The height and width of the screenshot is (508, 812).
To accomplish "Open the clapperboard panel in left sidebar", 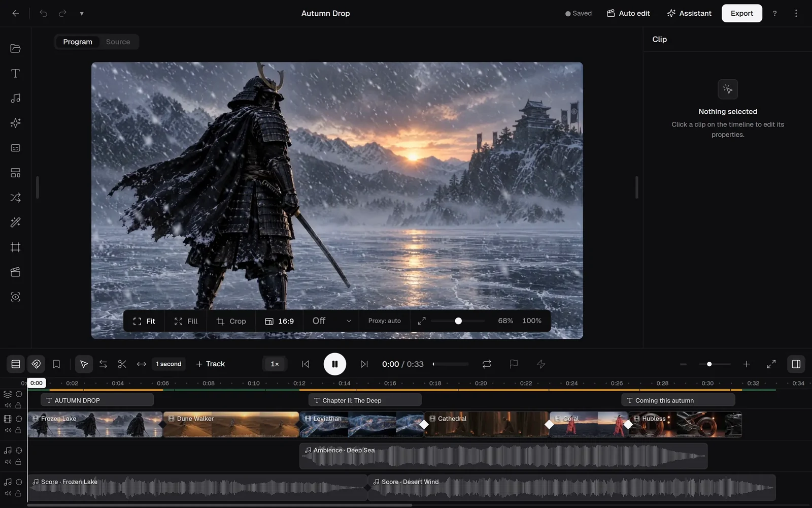I will coord(15,272).
